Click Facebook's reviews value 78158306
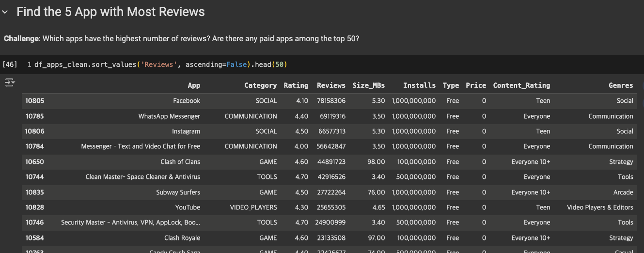 [331, 101]
